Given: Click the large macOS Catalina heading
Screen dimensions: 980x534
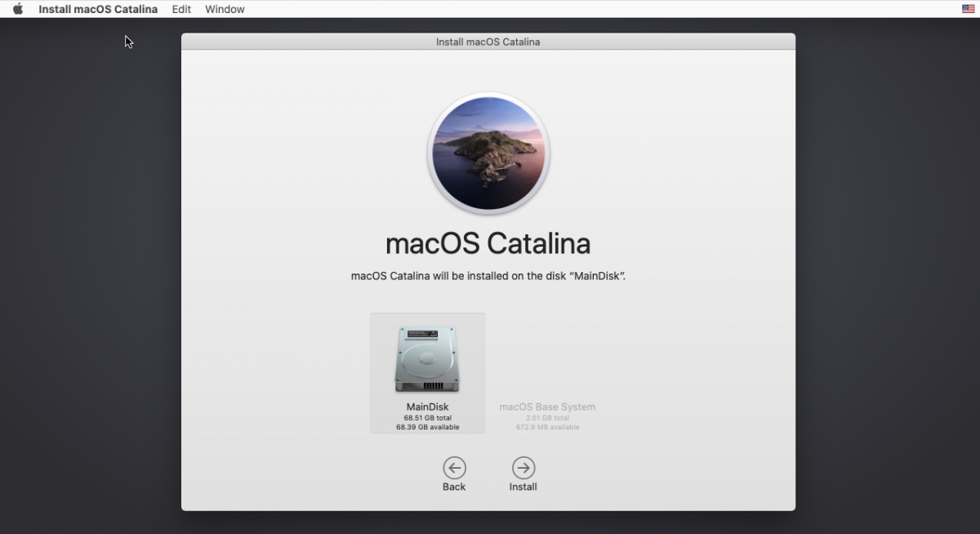Looking at the screenshot, I should tap(488, 243).
